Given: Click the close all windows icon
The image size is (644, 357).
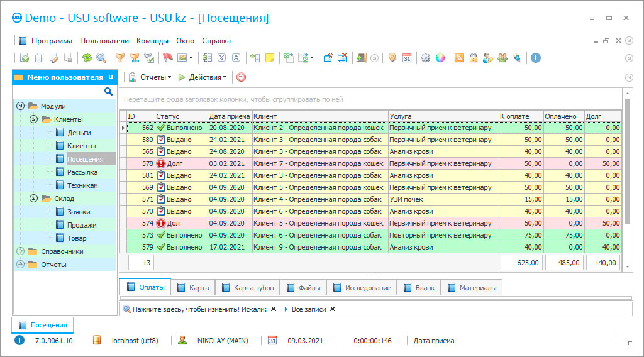Looking at the screenshot, I should 342,58.
